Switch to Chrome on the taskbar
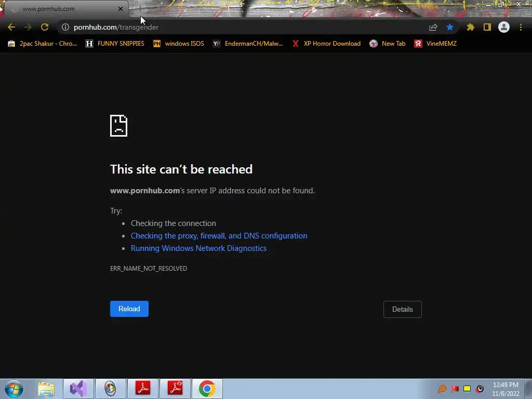This screenshot has width=532, height=399. point(207,389)
